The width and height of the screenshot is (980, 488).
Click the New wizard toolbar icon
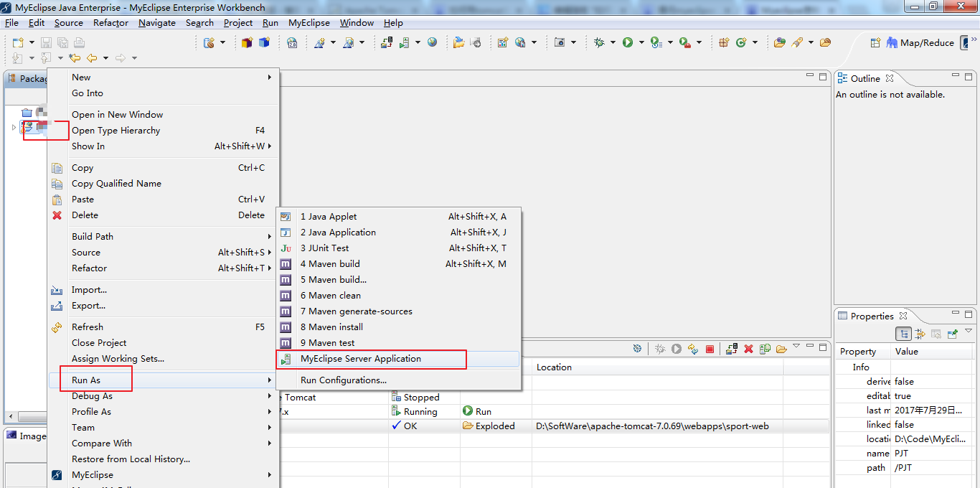tap(19, 43)
